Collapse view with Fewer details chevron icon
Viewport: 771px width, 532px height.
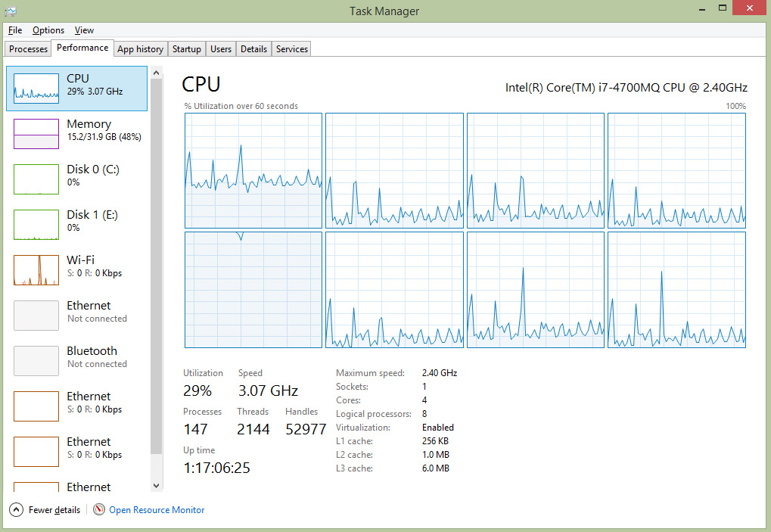(x=16, y=510)
